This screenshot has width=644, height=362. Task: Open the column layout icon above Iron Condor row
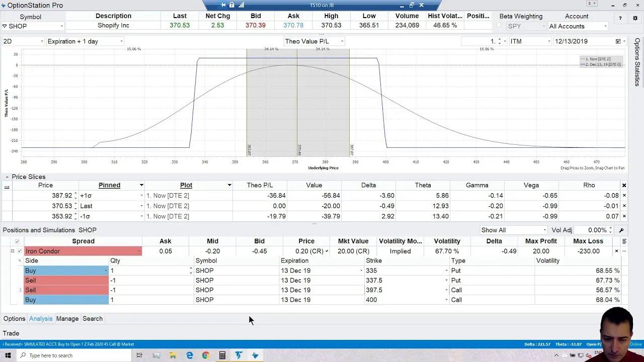pyautogui.click(x=624, y=241)
